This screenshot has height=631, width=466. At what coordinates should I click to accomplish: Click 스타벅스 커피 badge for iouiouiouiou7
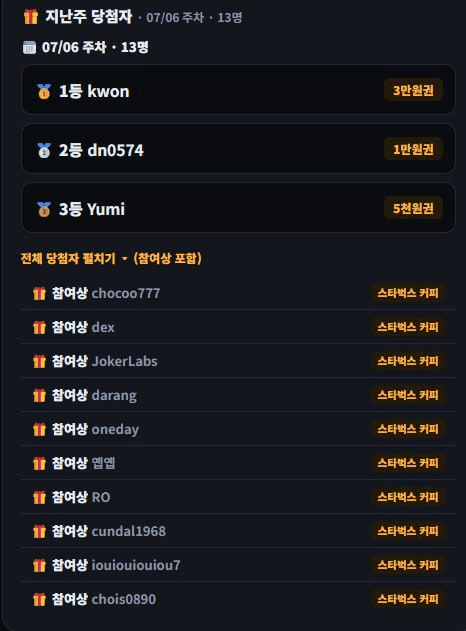(x=408, y=565)
